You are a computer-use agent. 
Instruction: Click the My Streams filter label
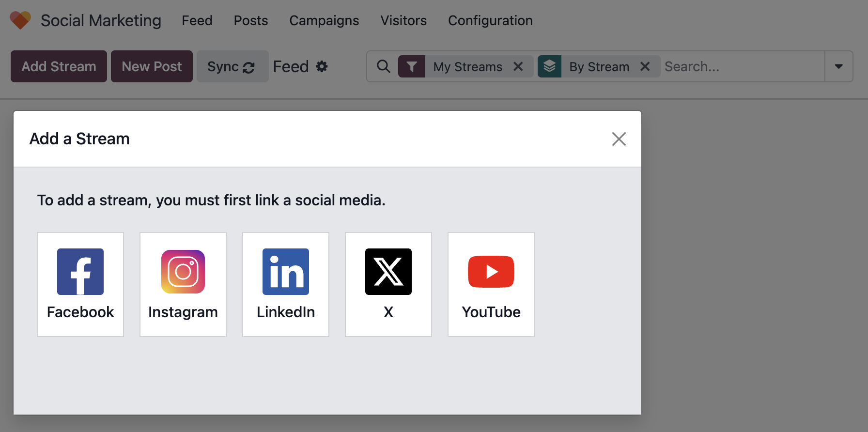coord(468,66)
